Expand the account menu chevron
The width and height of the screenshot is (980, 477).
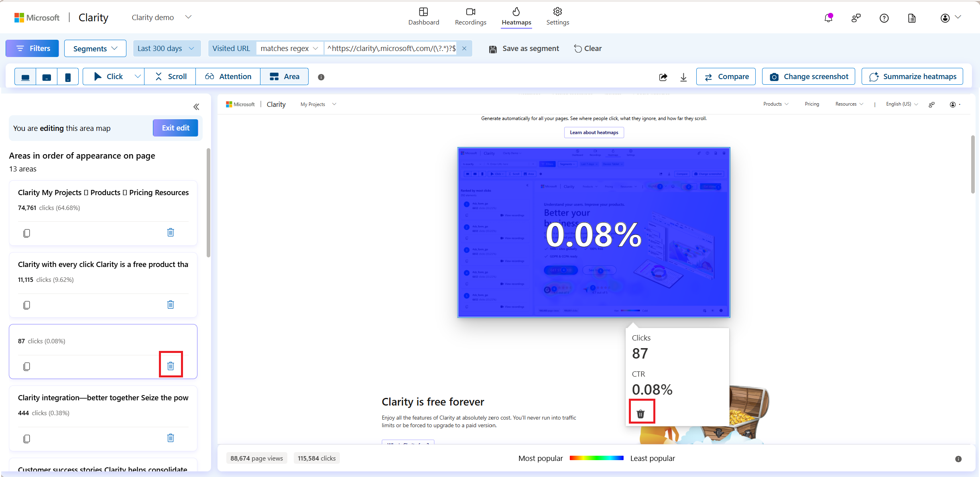[958, 17]
